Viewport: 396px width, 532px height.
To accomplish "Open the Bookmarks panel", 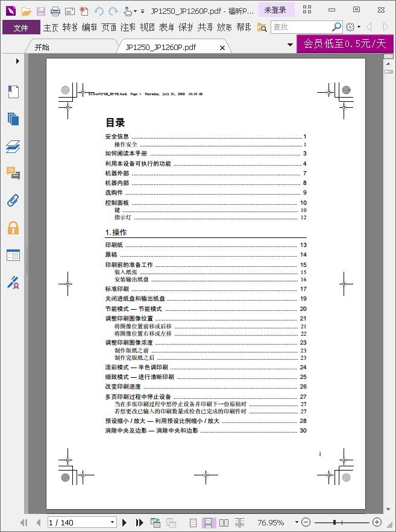I will click(13, 92).
